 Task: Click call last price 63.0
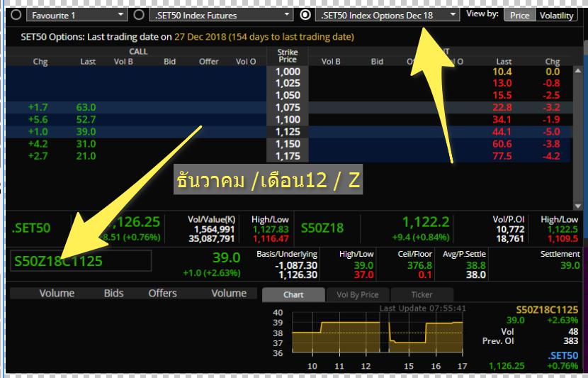pyautogui.click(x=86, y=107)
